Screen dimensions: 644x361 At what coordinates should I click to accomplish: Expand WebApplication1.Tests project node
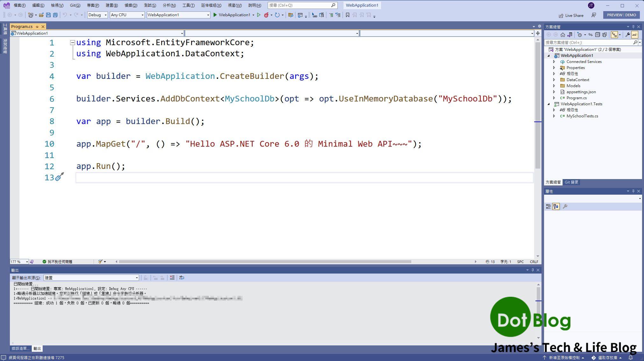[x=549, y=104]
